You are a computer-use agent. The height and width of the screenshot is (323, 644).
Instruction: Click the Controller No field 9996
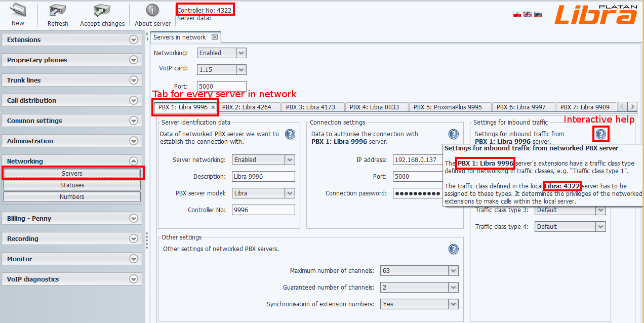(263, 210)
